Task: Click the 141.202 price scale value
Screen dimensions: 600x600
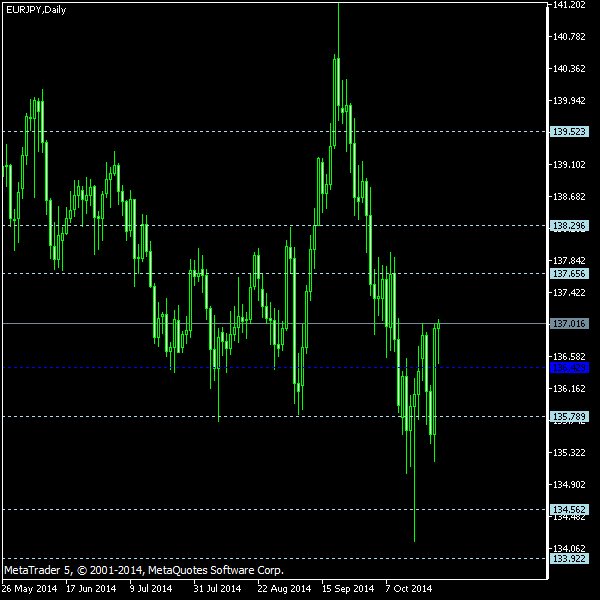Action: [569, 5]
